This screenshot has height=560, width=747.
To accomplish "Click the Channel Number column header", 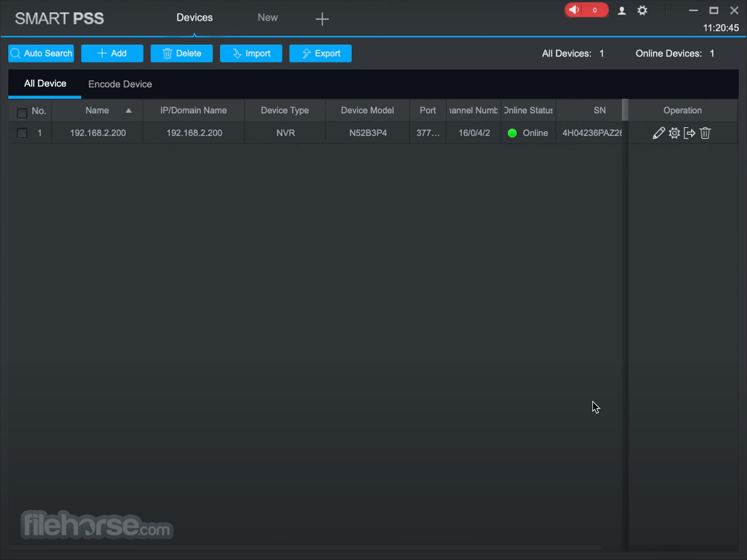I will [473, 111].
